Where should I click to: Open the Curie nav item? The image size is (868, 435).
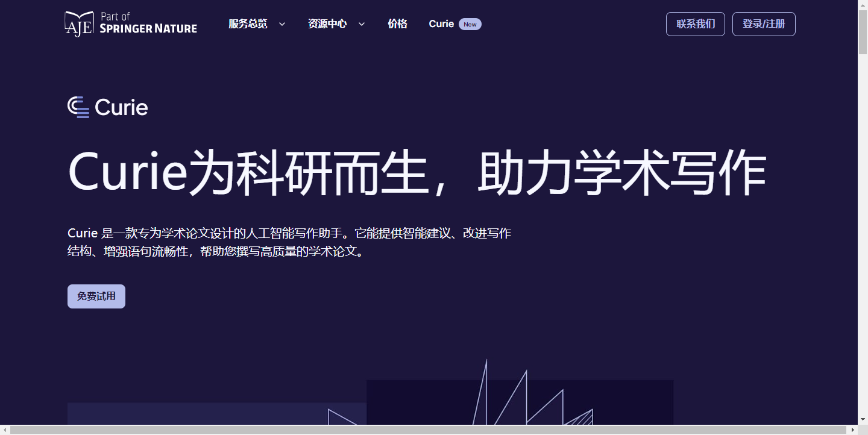point(441,24)
